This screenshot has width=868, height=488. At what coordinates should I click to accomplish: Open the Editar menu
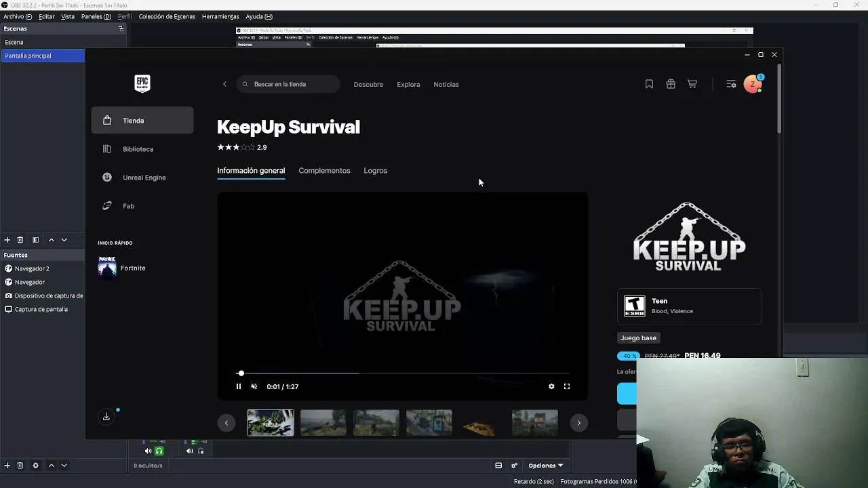pyautogui.click(x=47, y=16)
